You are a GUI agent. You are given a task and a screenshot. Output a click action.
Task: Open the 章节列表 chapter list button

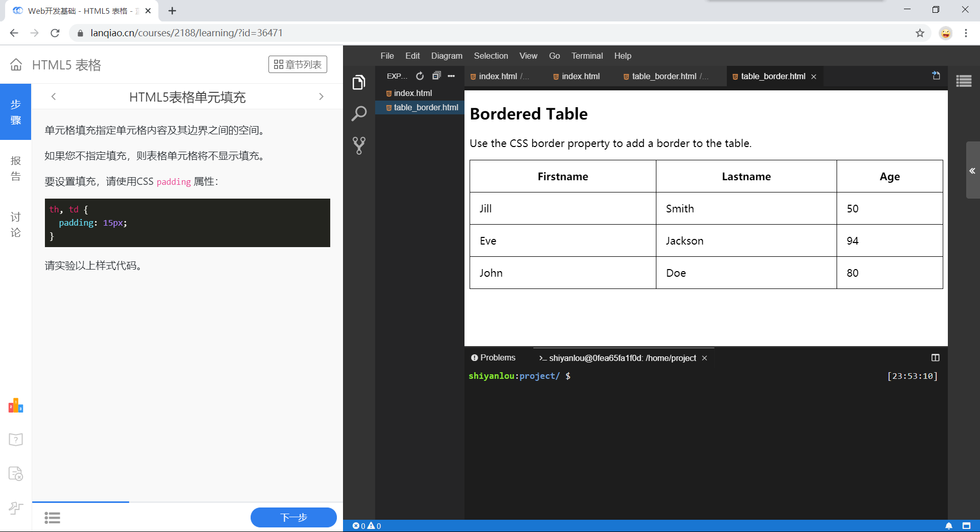click(x=298, y=64)
